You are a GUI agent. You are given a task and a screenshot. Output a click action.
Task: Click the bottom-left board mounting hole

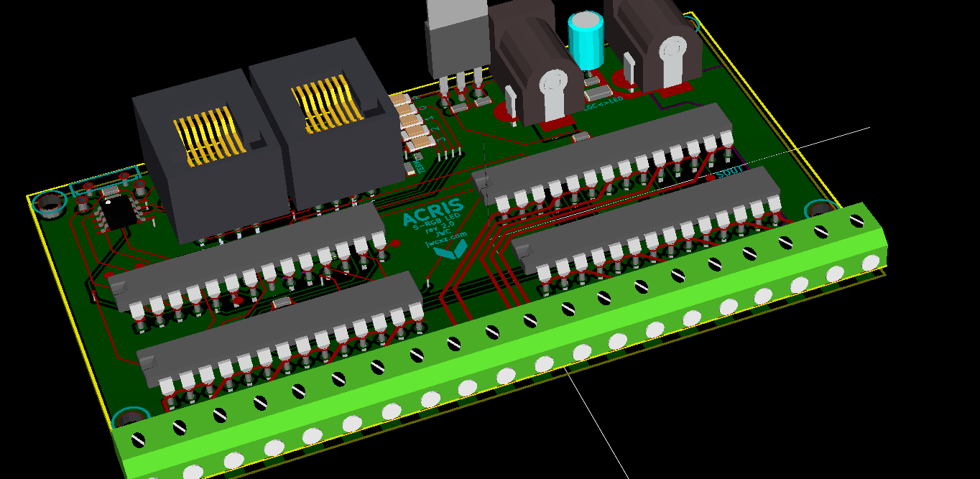[131, 419]
